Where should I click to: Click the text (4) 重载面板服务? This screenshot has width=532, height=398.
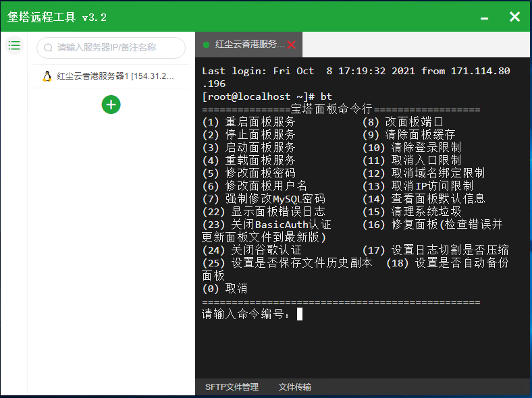click(x=248, y=161)
